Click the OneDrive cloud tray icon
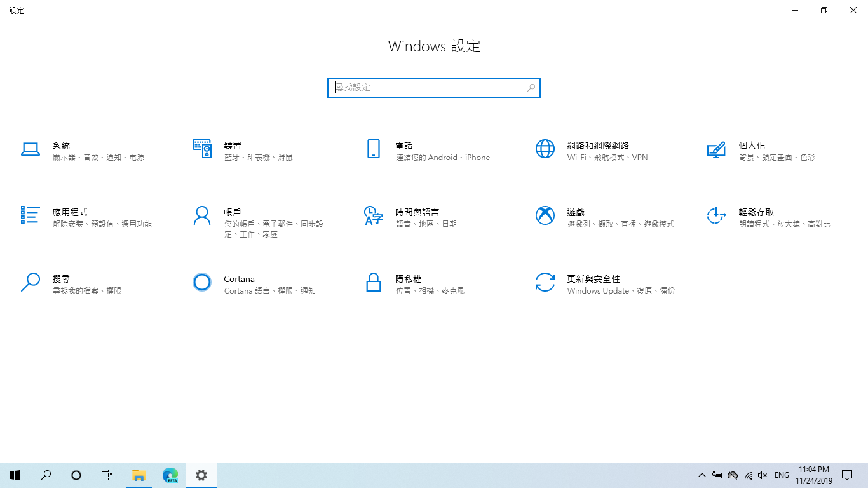The width and height of the screenshot is (868, 488). click(733, 475)
